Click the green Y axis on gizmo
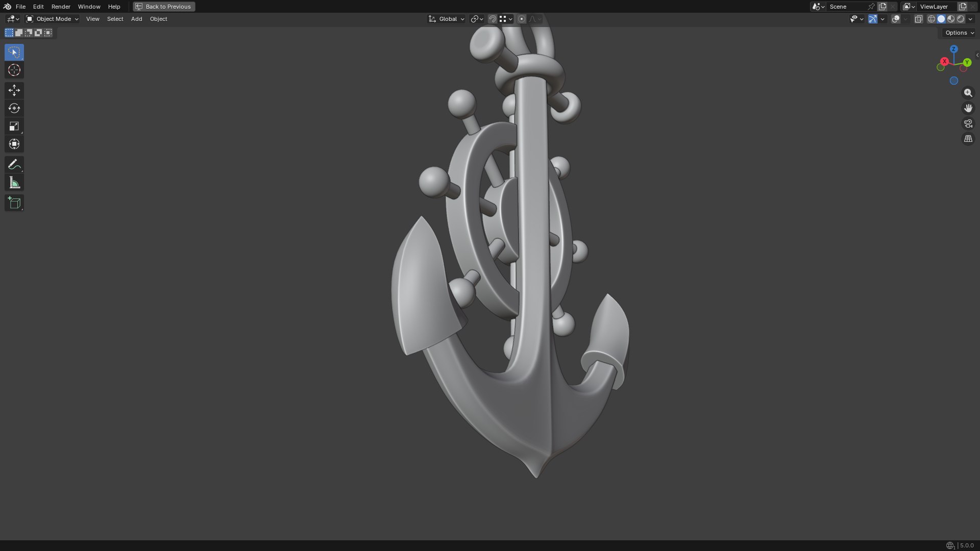This screenshot has height=551, width=980. [x=967, y=62]
